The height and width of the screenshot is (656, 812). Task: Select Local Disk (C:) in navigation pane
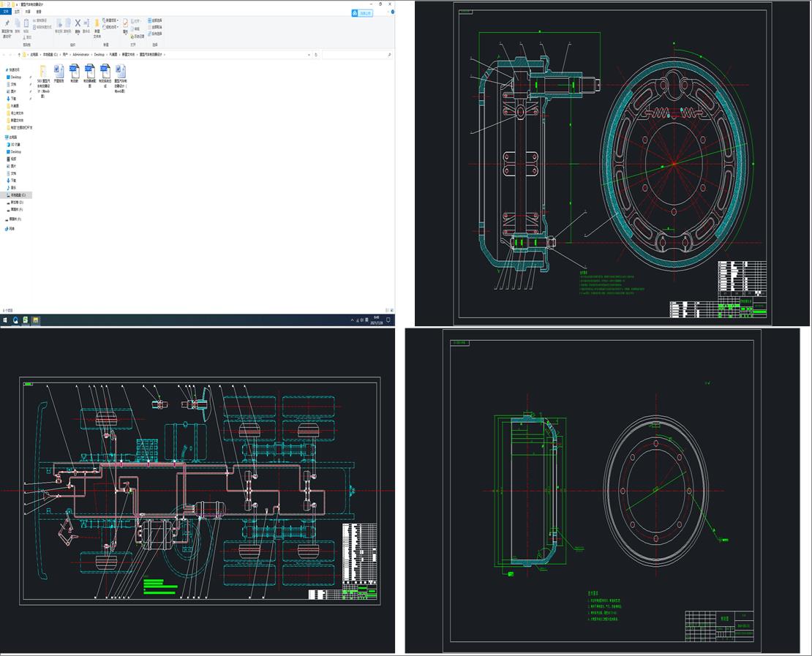tap(18, 195)
